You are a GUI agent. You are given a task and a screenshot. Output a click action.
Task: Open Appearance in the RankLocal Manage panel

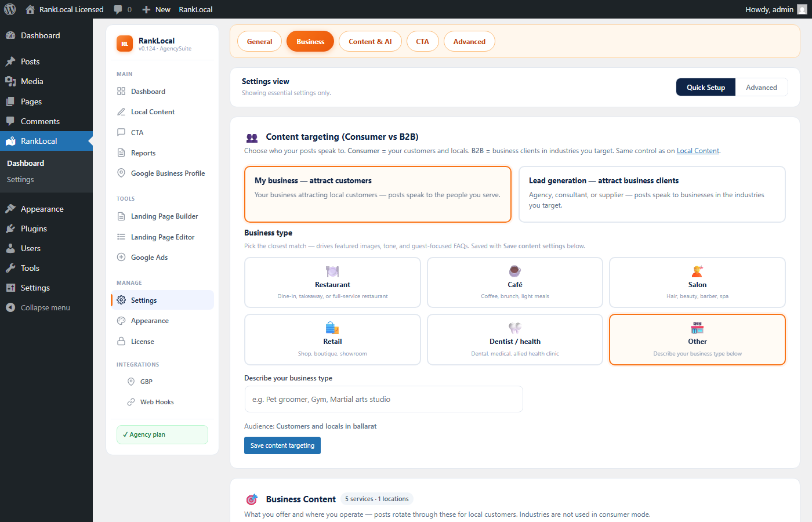[162, 321]
